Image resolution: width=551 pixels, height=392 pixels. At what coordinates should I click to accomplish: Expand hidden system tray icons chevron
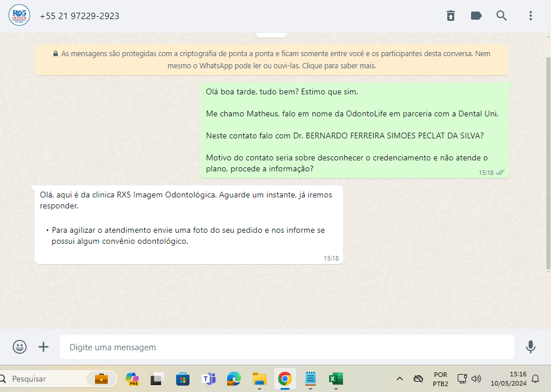pyautogui.click(x=400, y=379)
